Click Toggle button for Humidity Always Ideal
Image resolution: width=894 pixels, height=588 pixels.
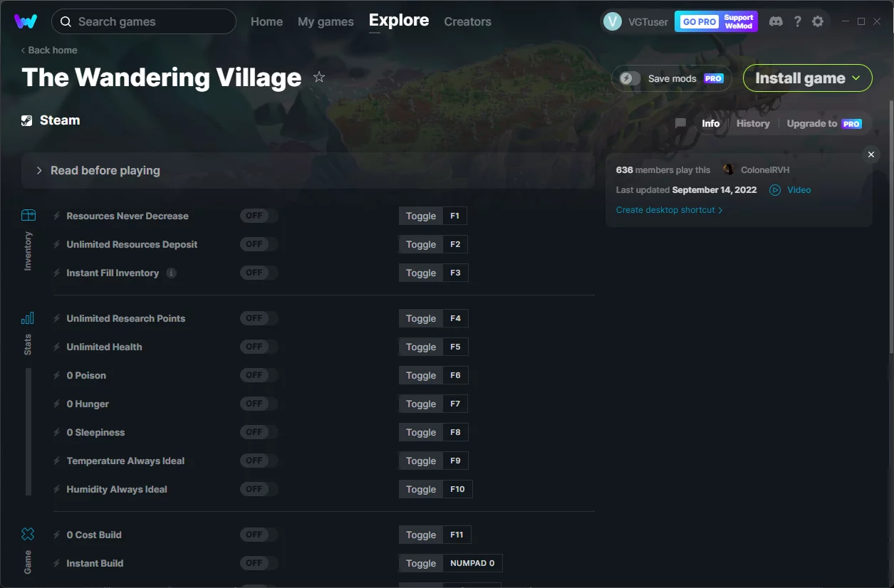point(421,489)
